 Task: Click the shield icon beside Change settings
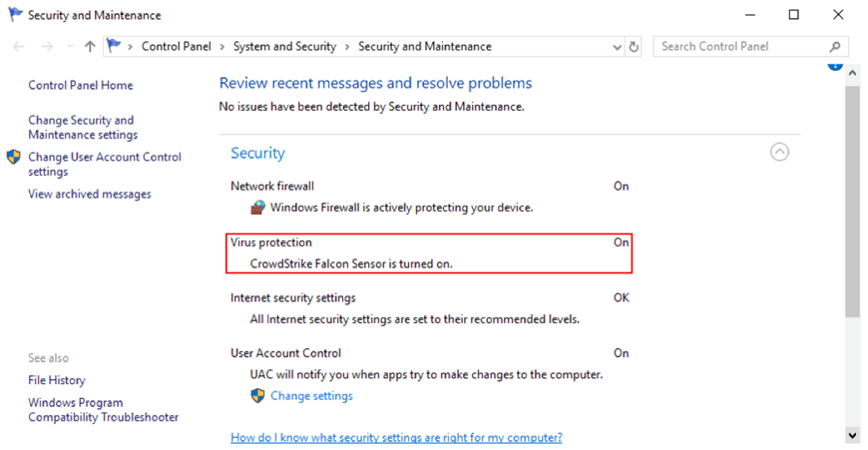pyautogui.click(x=258, y=396)
